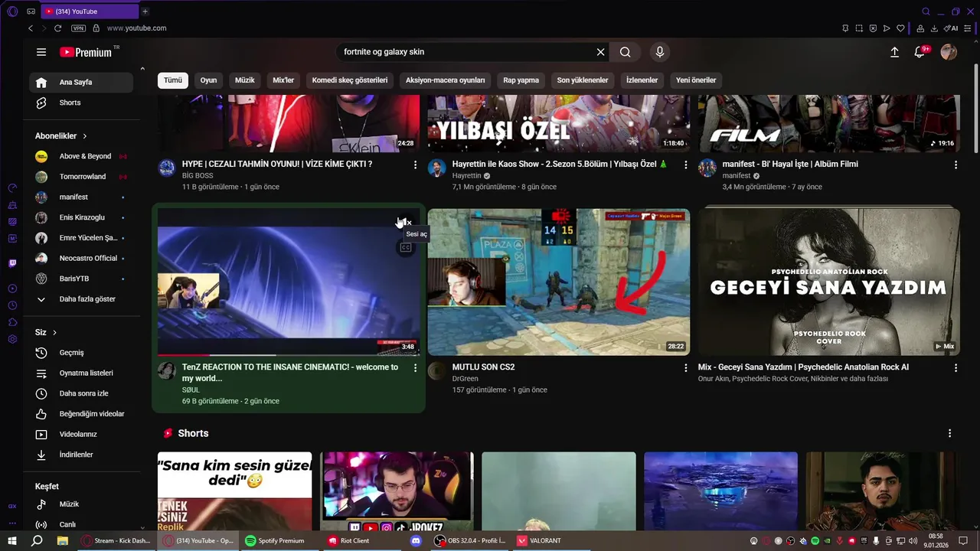The height and width of the screenshot is (551, 980).
Task: Toggle the browser VPN badge
Action: coord(78,28)
